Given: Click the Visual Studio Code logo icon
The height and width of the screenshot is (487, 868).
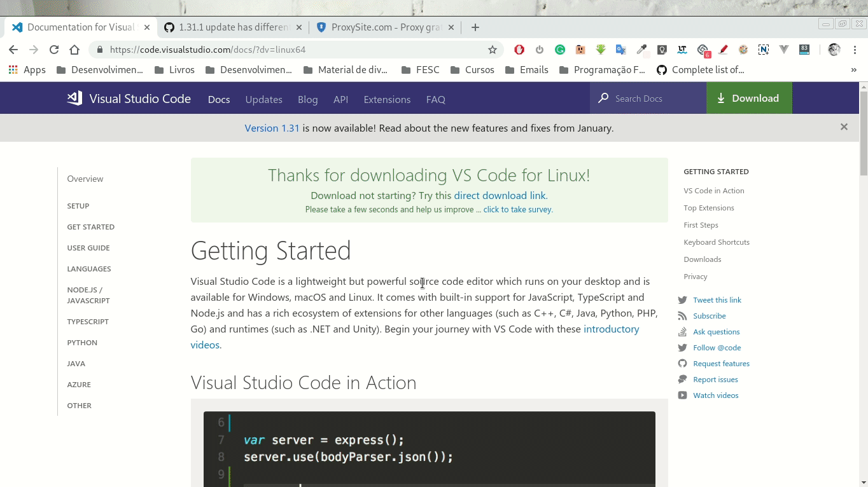Looking at the screenshot, I should click(x=74, y=98).
